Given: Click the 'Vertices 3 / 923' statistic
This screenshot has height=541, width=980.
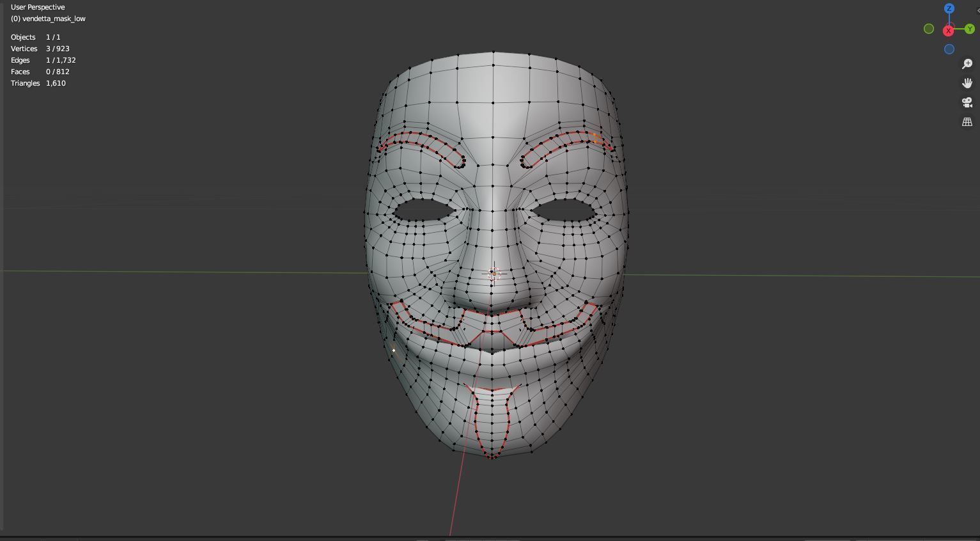Looking at the screenshot, I should click(x=40, y=49).
